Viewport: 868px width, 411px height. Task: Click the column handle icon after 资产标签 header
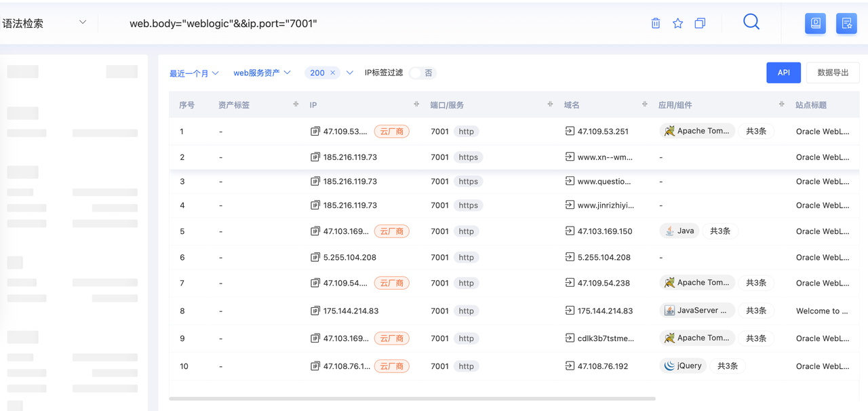tap(296, 104)
